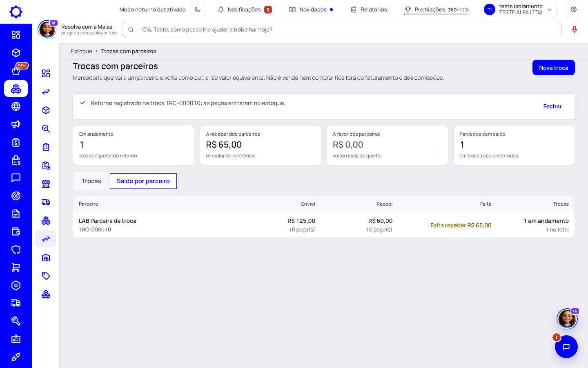Click Falta receber R$ 65,00 value

461,225
